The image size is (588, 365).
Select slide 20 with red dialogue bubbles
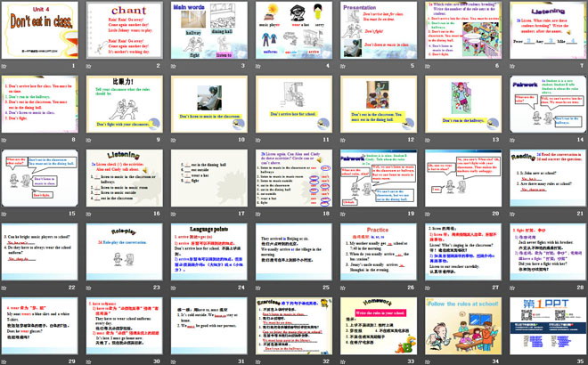click(463, 178)
